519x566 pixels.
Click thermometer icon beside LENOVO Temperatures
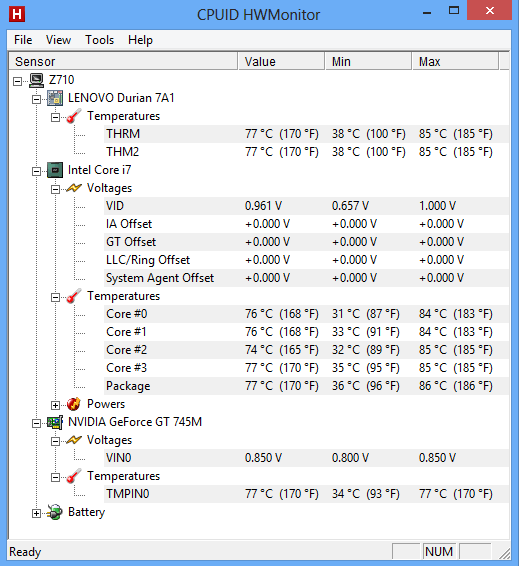click(x=74, y=116)
